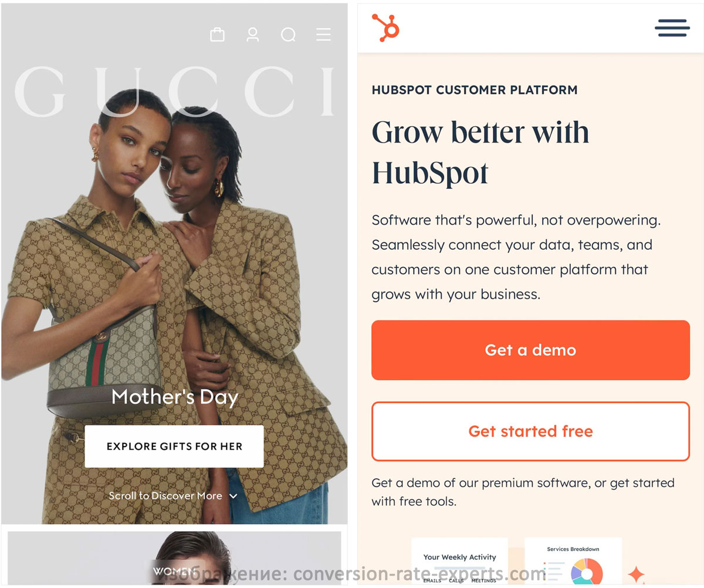Click the 'Get a demo' button
This screenshot has height=588, width=704.
(530, 350)
